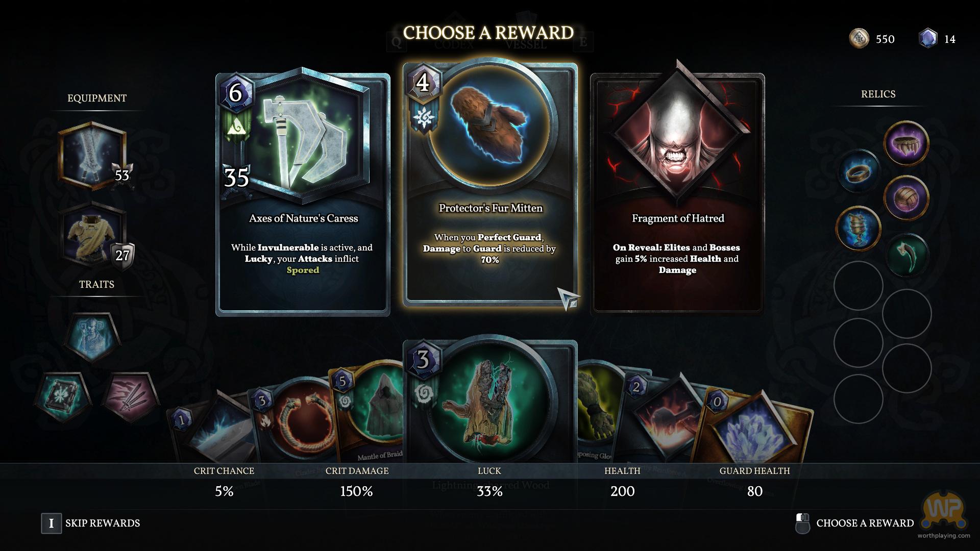
Task: Select the blue ring relic
Action: tap(859, 172)
